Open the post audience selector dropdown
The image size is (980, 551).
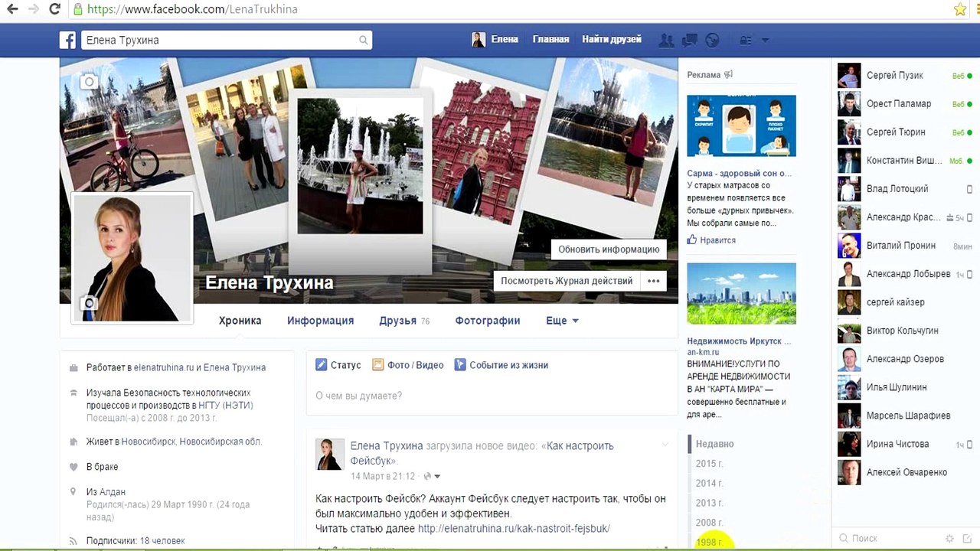coord(432,476)
